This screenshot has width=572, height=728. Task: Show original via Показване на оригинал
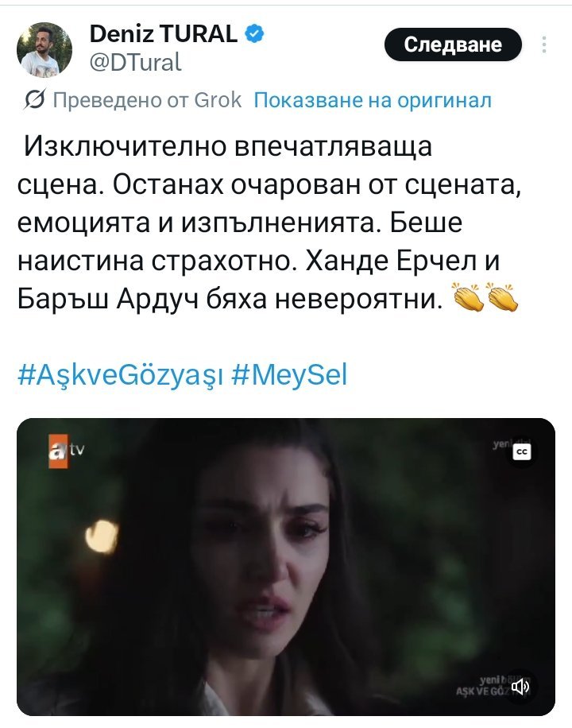[373, 100]
